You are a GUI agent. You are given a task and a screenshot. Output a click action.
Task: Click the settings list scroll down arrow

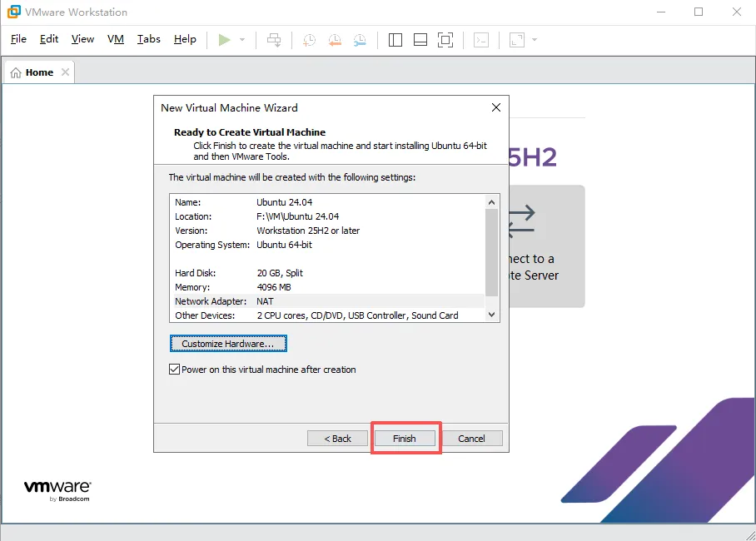[492, 315]
